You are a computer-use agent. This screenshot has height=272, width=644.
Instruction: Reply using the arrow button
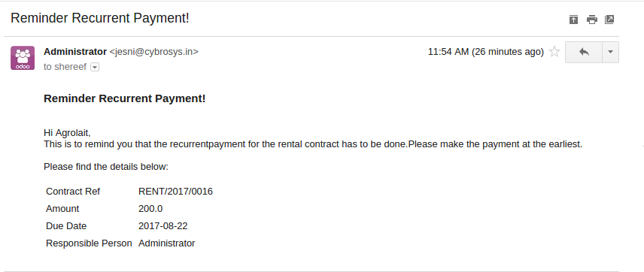coord(584,52)
